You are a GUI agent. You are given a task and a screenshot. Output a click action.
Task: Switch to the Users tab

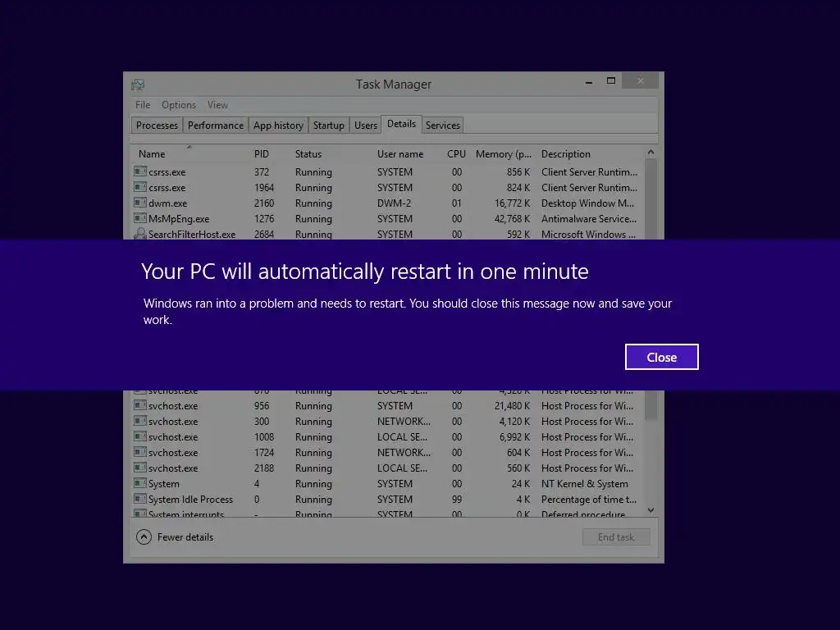[x=365, y=125]
